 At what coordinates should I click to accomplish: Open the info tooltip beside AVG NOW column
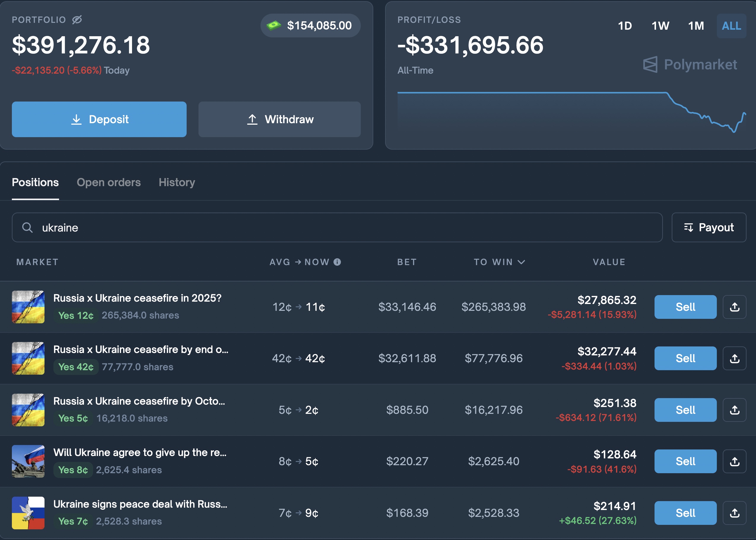pyautogui.click(x=338, y=262)
